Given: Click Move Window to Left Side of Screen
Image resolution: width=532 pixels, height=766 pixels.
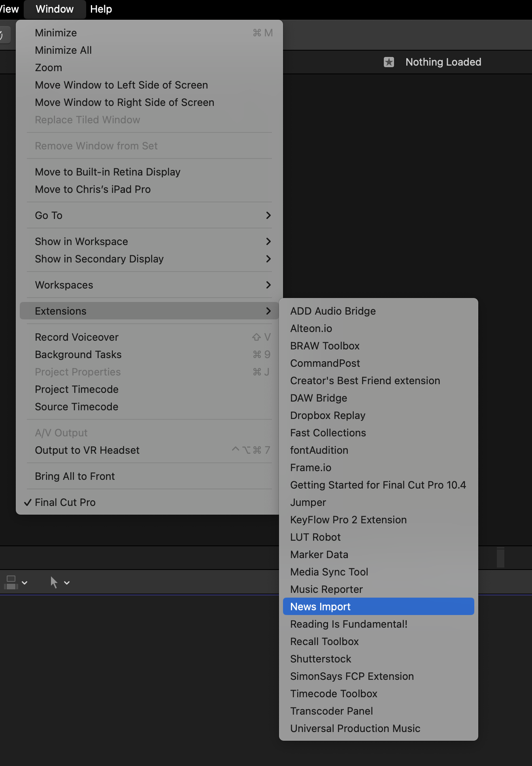Looking at the screenshot, I should coord(121,85).
